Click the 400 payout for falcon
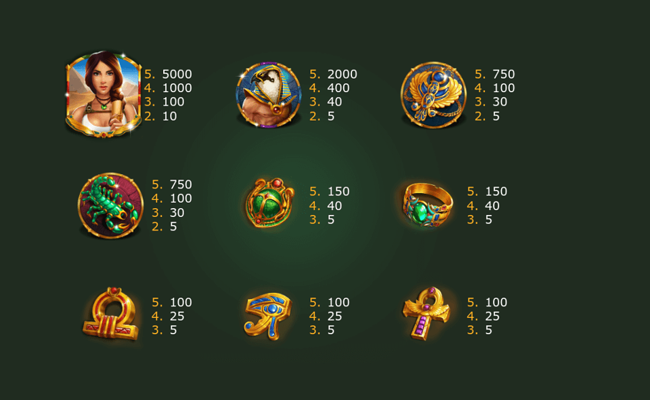650x400 pixels. [x=338, y=88]
